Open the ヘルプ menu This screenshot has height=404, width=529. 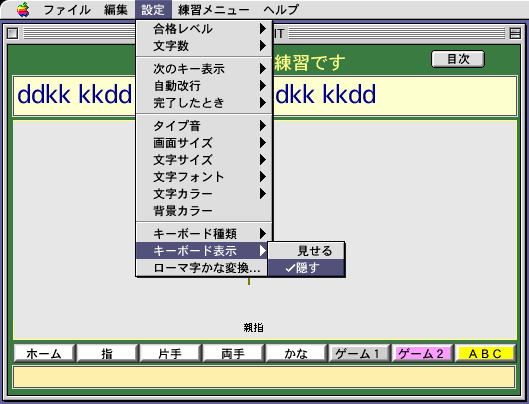281,9
